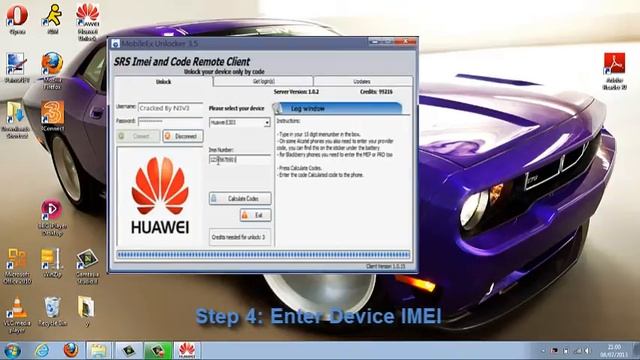Open the taskbar clock and date
This screenshot has width=640, height=360.
click(614, 351)
